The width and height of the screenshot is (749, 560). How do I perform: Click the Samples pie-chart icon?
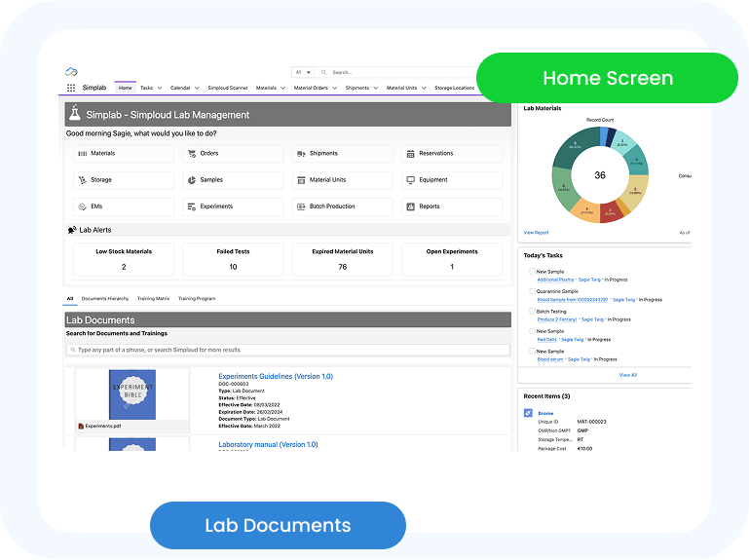coord(192,180)
